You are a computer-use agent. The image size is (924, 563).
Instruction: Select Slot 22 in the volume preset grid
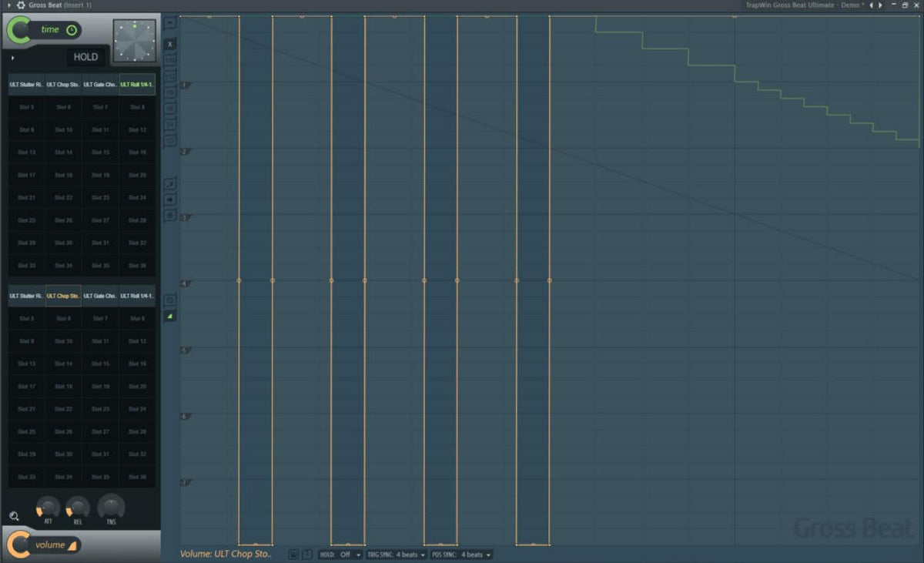[x=63, y=409]
